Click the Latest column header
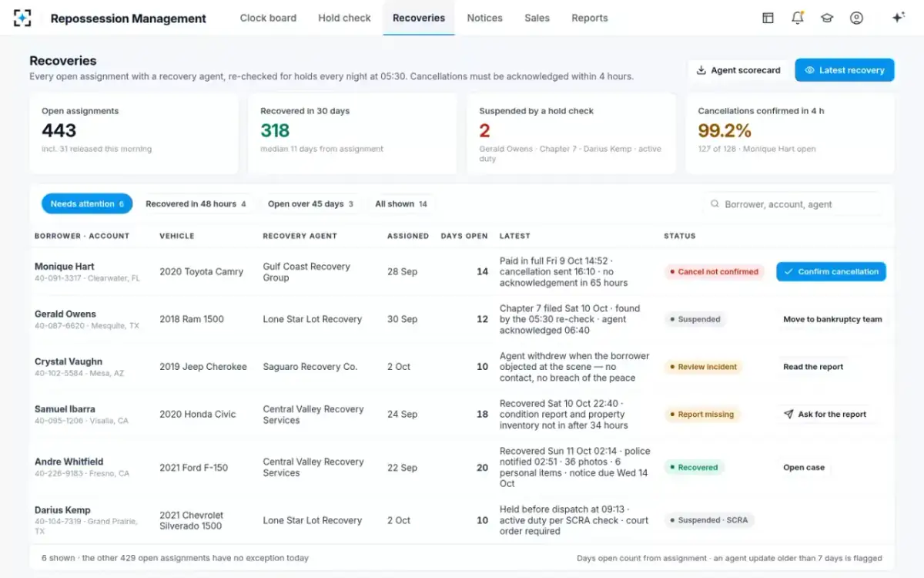 [x=515, y=236]
